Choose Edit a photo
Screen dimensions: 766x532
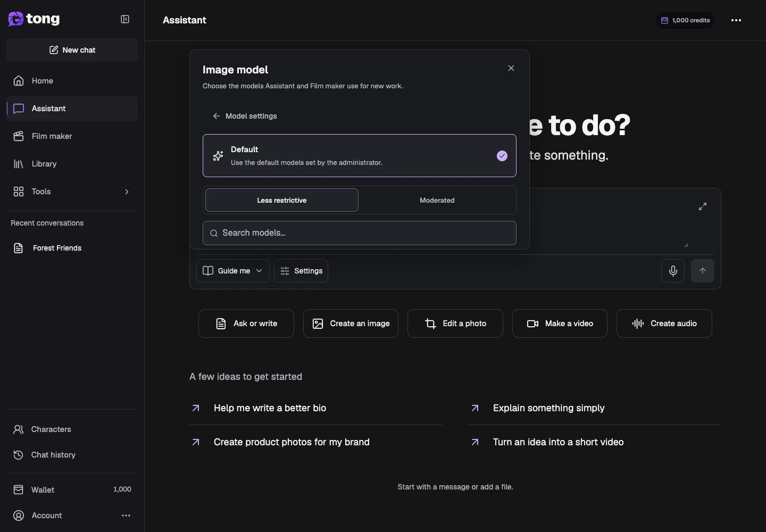[x=455, y=323]
